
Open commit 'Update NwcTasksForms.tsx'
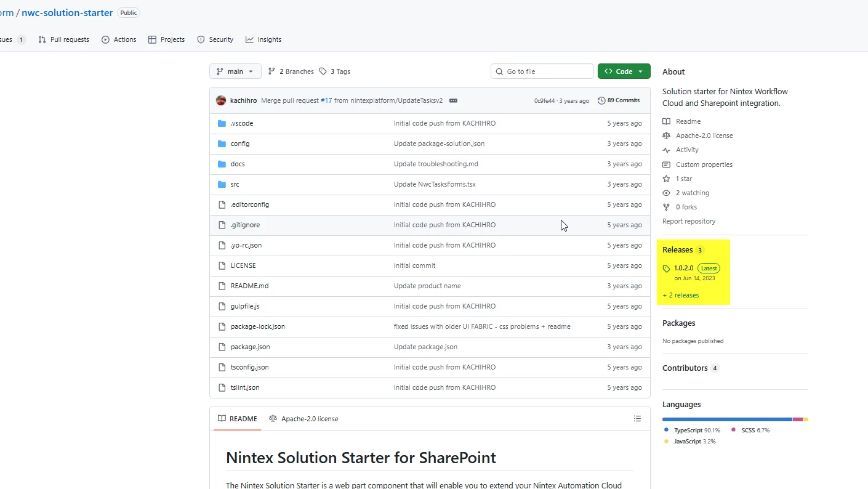435,184
